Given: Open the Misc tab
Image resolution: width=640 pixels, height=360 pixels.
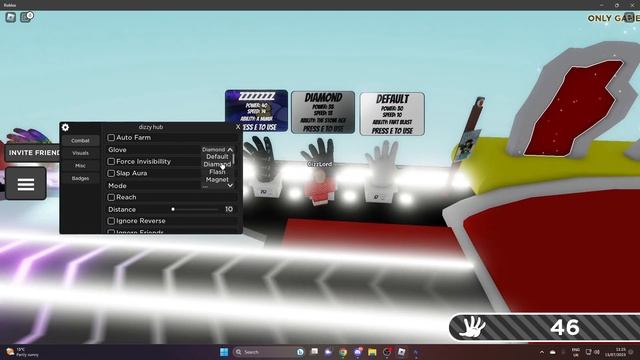Looking at the screenshot, I should click(80, 166).
